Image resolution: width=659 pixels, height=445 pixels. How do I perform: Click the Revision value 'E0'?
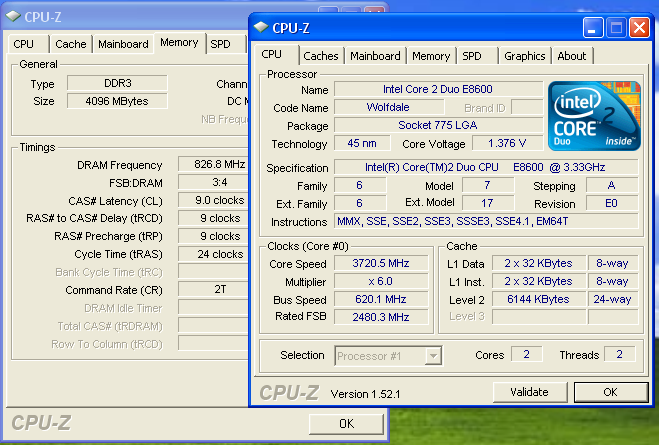(612, 203)
